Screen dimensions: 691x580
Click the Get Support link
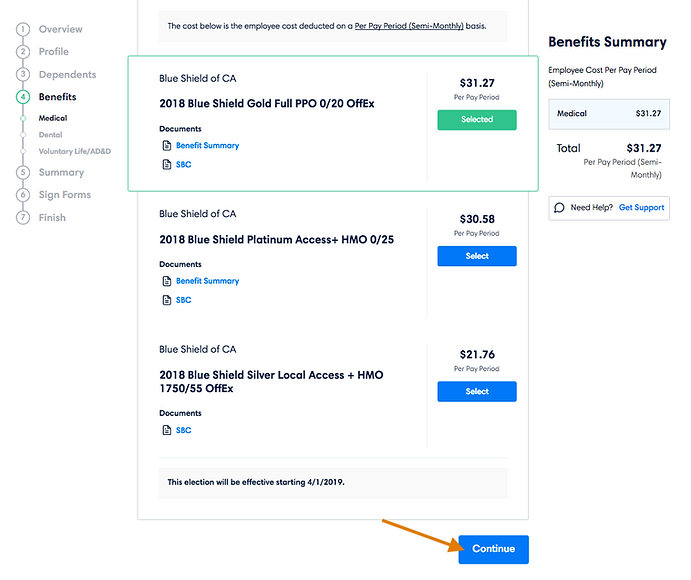coord(641,208)
